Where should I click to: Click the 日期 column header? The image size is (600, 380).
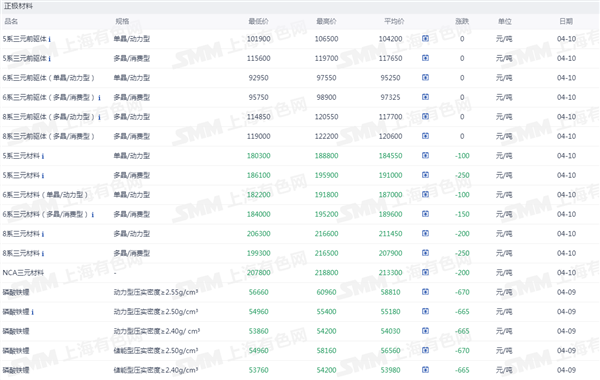(566, 21)
